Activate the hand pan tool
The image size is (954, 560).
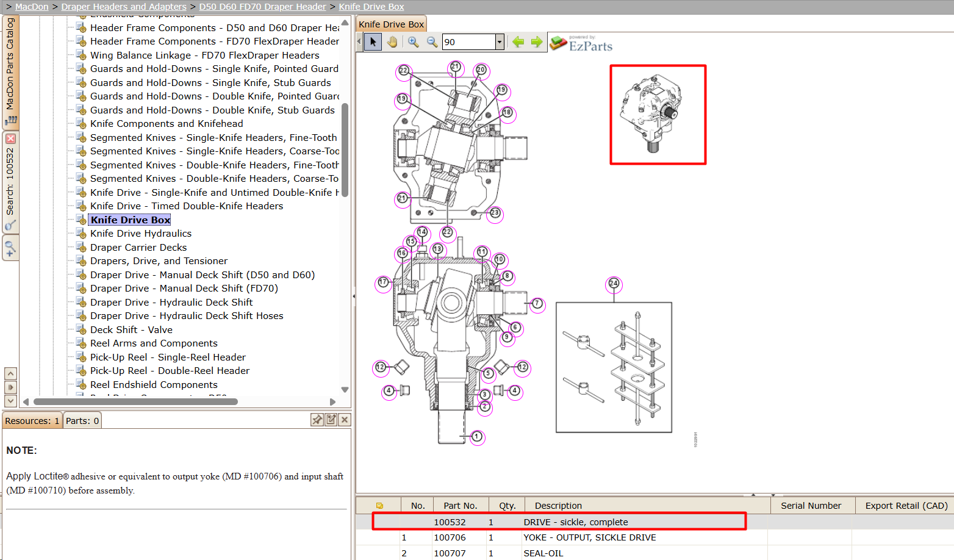coord(392,41)
